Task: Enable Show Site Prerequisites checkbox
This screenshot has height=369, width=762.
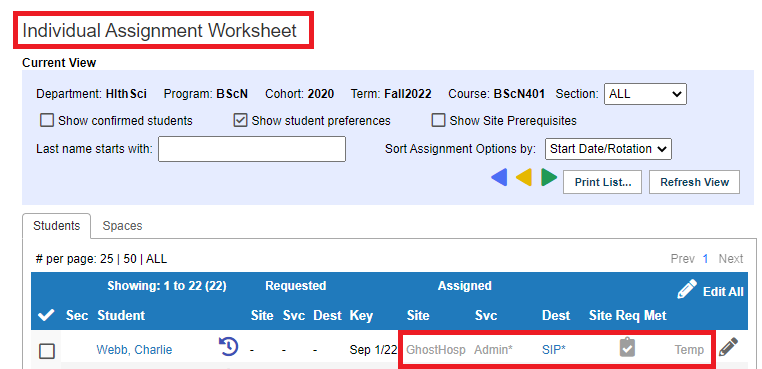Action: coord(438,120)
